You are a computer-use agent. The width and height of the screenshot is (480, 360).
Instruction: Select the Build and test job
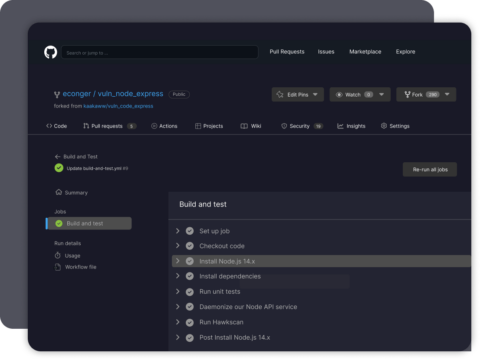[x=89, y=223]
